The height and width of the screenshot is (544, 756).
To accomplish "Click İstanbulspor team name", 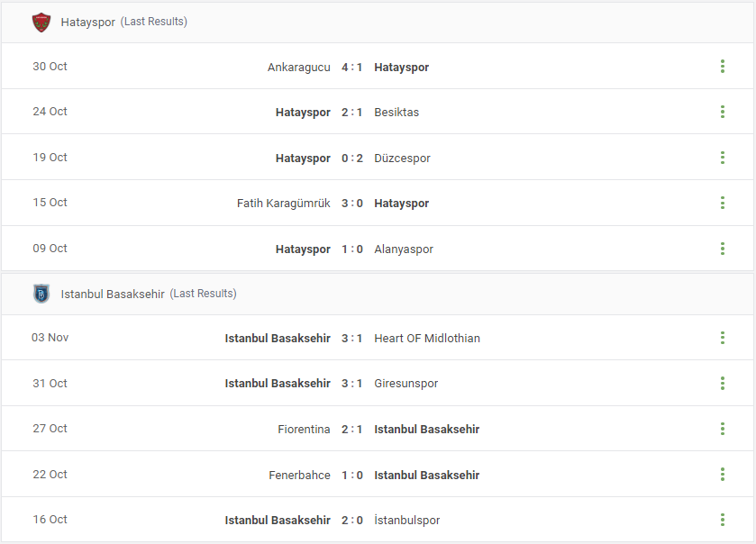I will coord(407,521).
